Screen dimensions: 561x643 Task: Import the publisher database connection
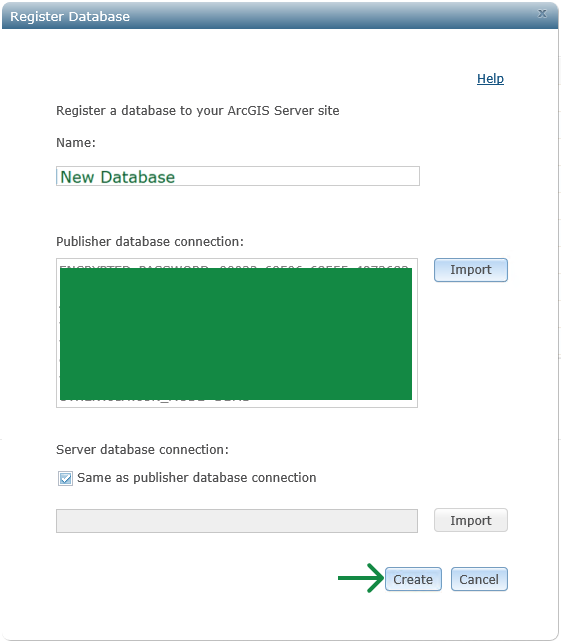coord(471,270)
